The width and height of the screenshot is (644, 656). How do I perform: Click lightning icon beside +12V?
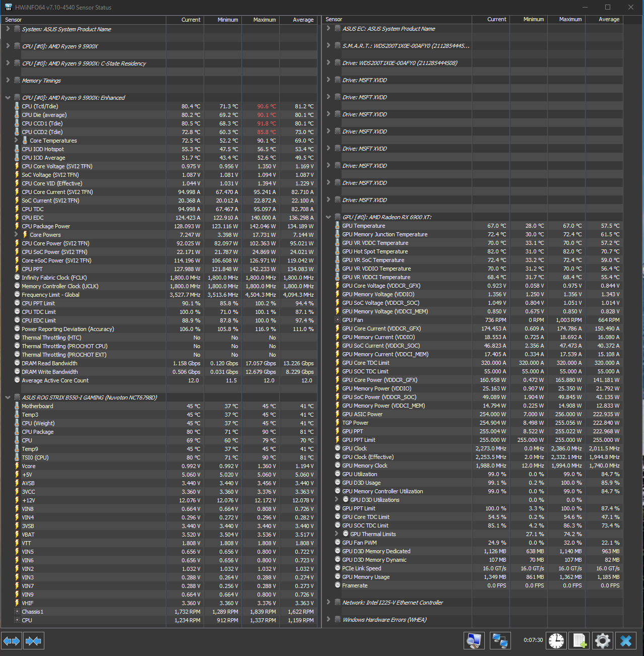(17, 500)
